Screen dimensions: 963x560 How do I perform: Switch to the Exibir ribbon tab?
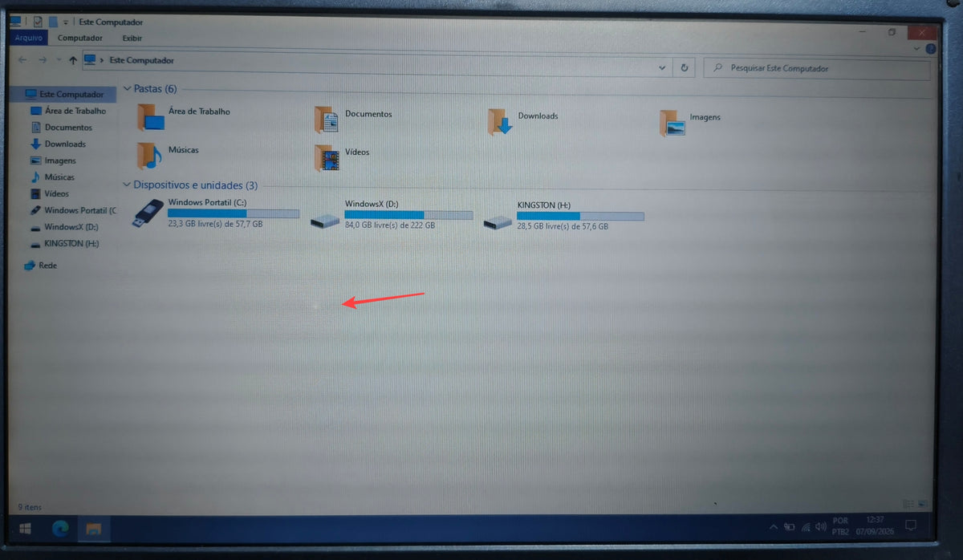[x=132, y=38]
